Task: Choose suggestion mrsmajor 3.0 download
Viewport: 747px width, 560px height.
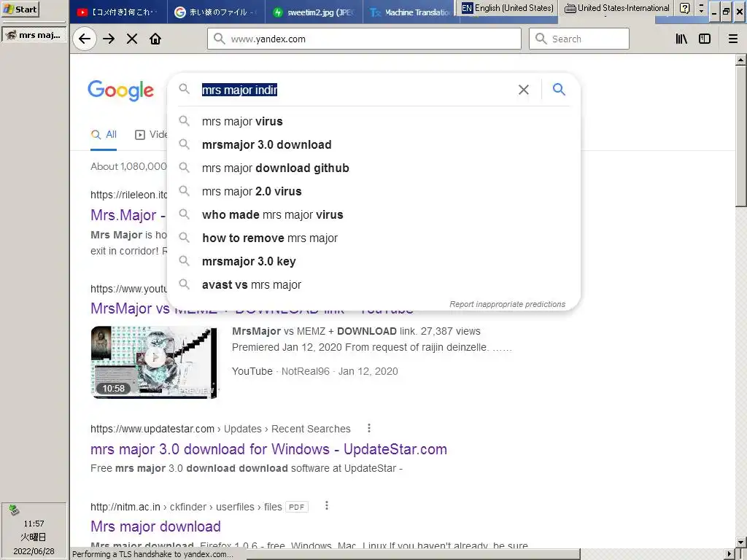Action: (374, 145)
